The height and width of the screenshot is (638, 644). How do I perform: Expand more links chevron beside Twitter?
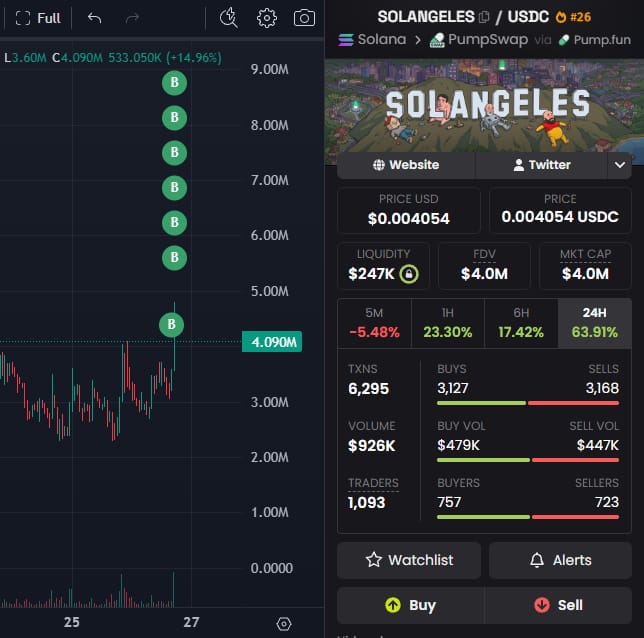click(620, 165)
